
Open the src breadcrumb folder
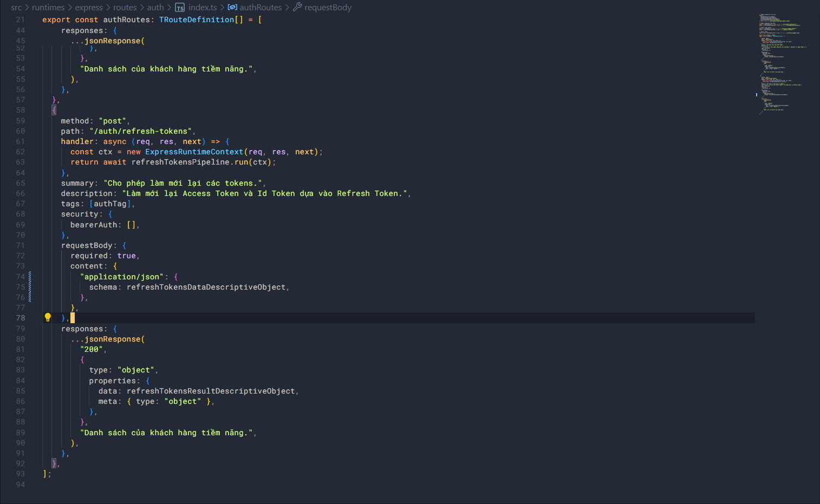(x=16, y=8)
